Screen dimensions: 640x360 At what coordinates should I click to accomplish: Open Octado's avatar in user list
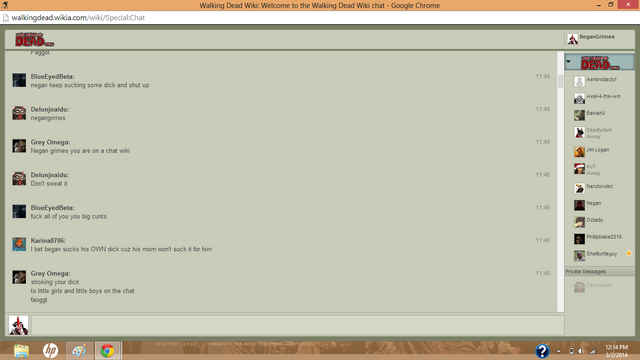coord(579,222)
